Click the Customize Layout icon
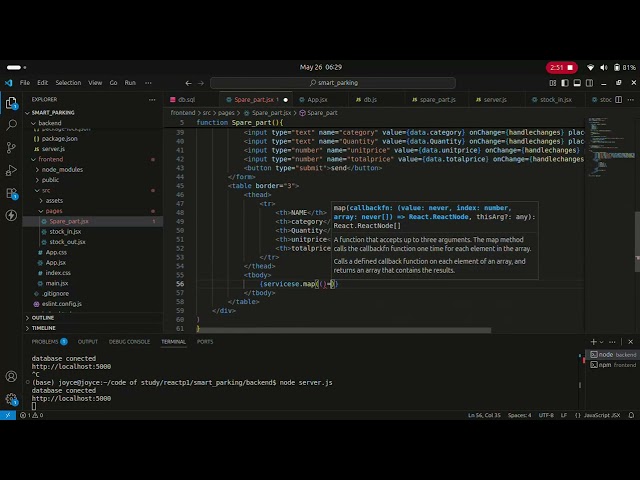 pos(553,83)
